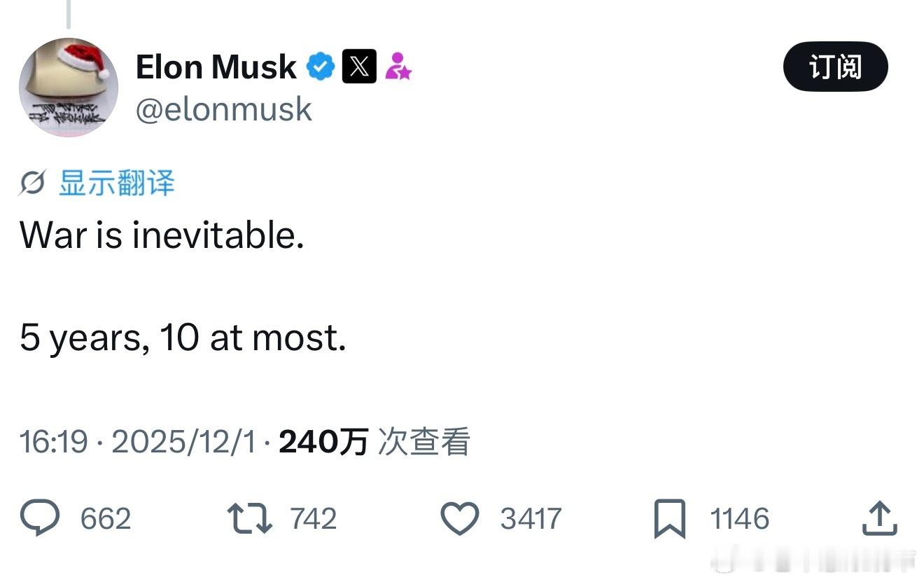Bookmark the post with the bookmark icon
This screenshot has height=582, width=924.
[x=670, y=519]
